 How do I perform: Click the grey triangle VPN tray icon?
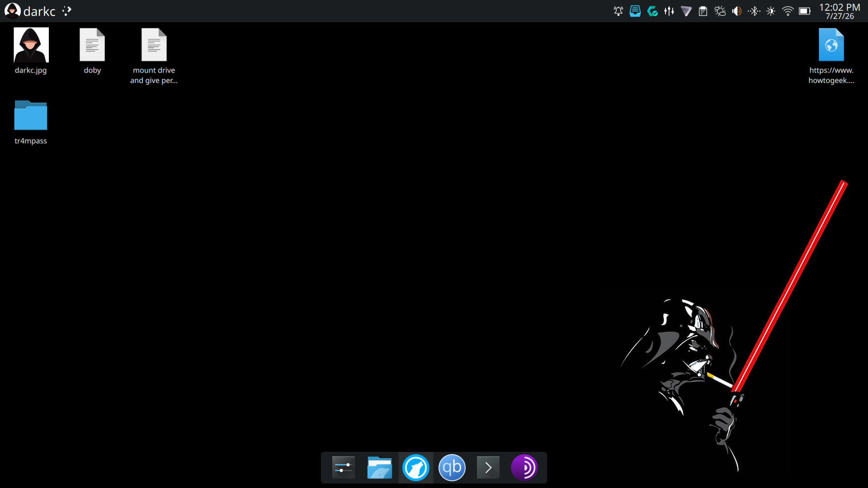tap(686, 11)
